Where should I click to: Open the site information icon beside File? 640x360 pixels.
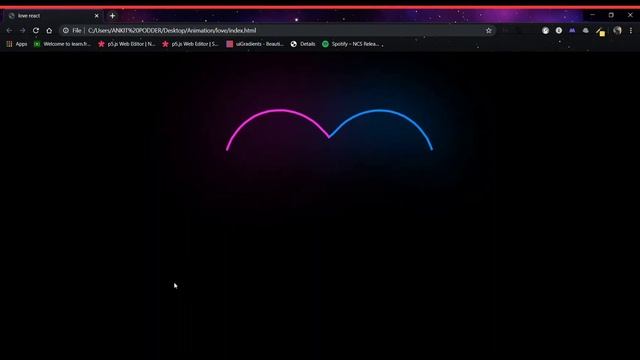66,30
